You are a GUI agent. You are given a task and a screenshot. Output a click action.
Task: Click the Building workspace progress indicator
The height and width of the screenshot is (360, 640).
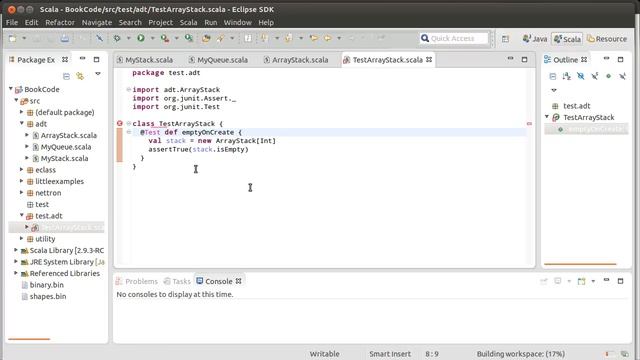pos(520,354)
